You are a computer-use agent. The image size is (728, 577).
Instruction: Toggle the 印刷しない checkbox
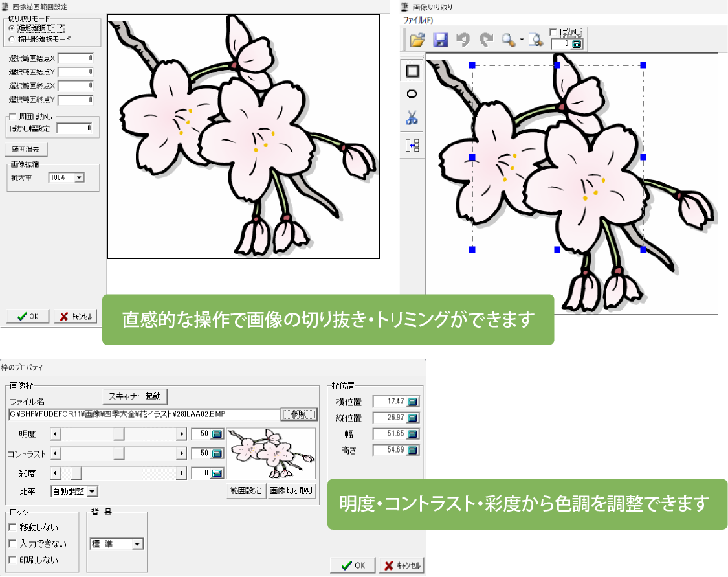point(12,560)
